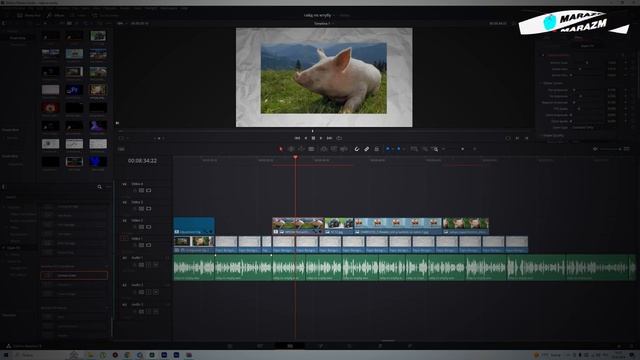640x360 pixels.
Task: Click the Insert Clip toolbar icon
Action: point(324,149)
